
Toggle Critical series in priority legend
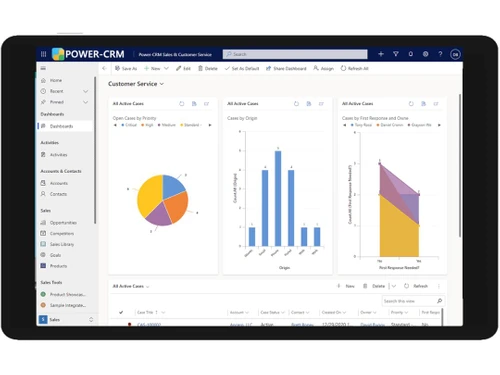129,125
